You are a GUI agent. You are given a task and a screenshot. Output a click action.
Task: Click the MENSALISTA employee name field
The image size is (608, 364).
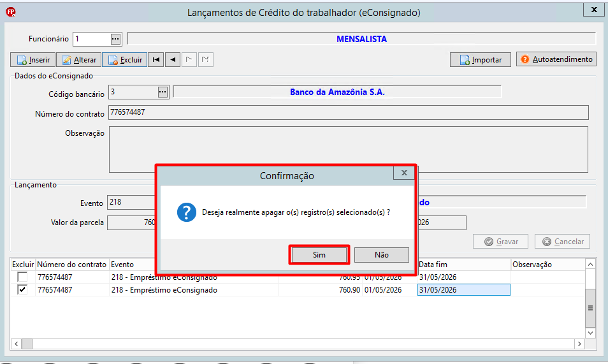(x=361, y=39)
